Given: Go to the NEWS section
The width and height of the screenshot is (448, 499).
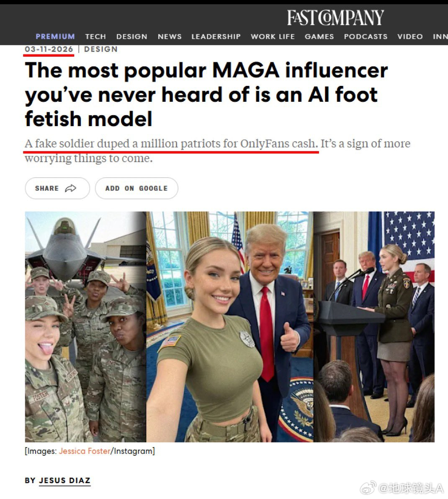Looking at the screenshot, I should point(170,36).
